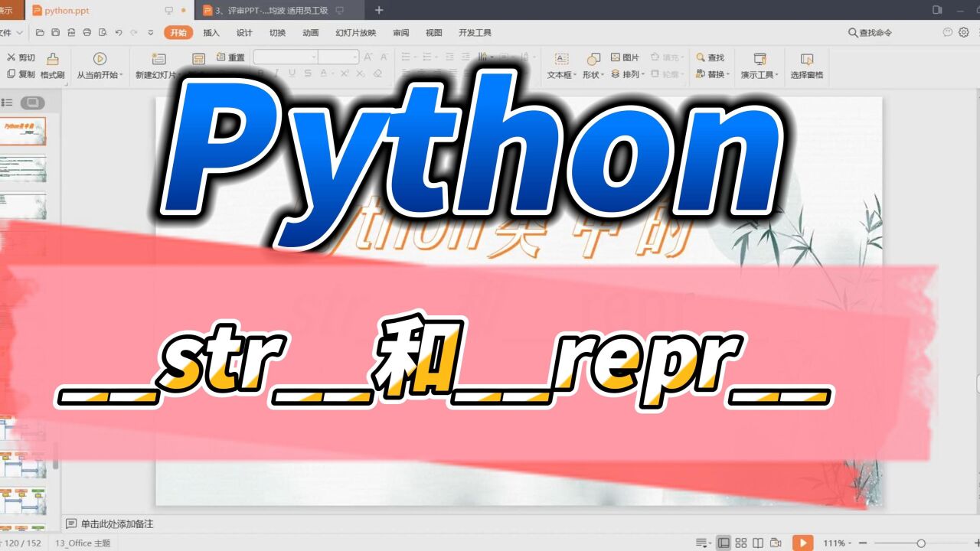Click the Save icon in quick access toolbar
Viewport: 980px width, 551px height.
(55, 33)
